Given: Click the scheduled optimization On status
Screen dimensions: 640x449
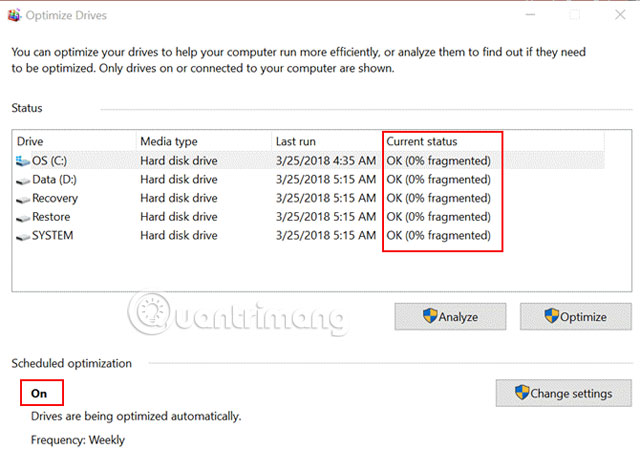Looking at the screenshot, I should click(39, 394).
